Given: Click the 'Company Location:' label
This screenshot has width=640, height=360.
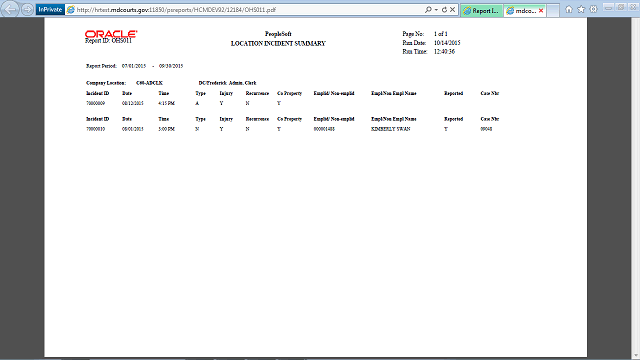Looking at the screenshot, I should click(x=106, y=83).
